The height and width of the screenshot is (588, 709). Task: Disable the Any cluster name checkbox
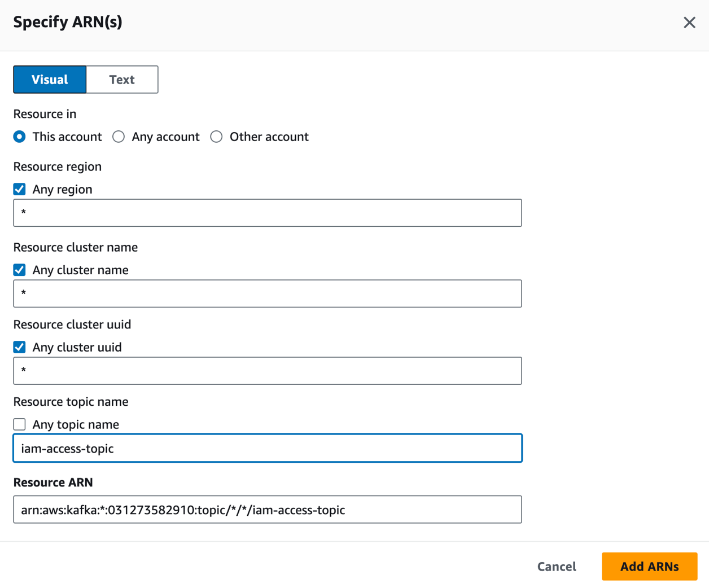[x=20, y=270]
